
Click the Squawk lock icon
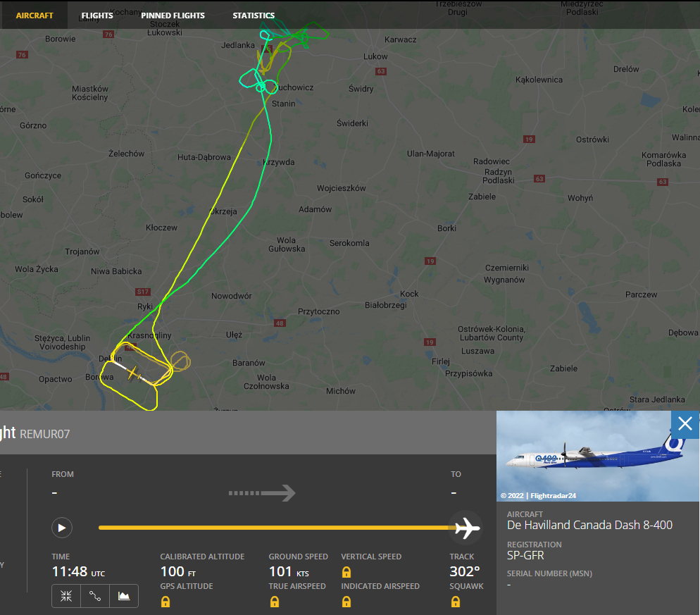click(456, 602)
